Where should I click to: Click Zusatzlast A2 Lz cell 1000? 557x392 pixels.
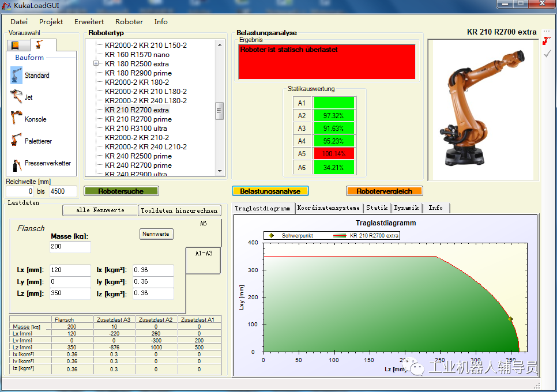(x=156, y=347)
